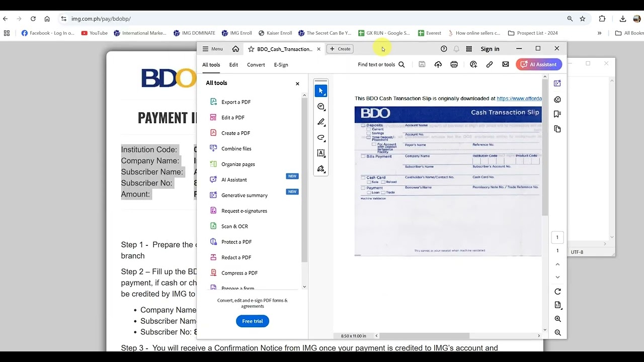Open notifications bell in Acrobat
This screenshot has height=362, width=644.
click(x=456, y=49)
